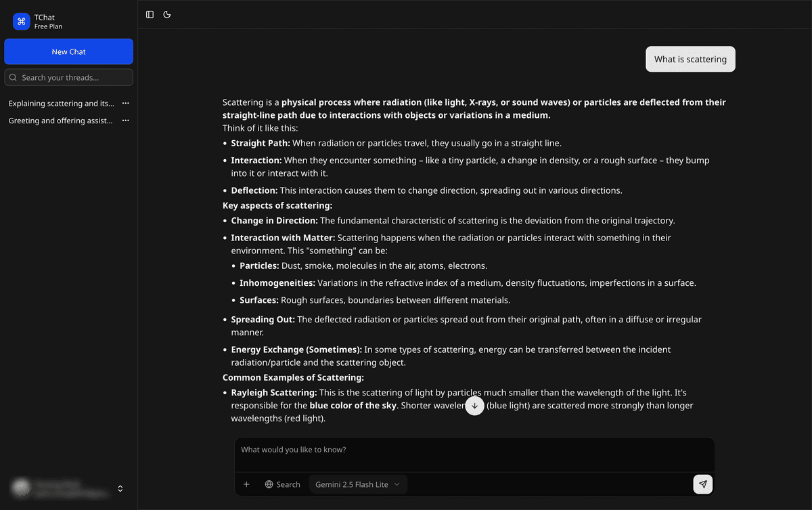Click the TChat logo icon
812x510 pixels.
[22, 22]
